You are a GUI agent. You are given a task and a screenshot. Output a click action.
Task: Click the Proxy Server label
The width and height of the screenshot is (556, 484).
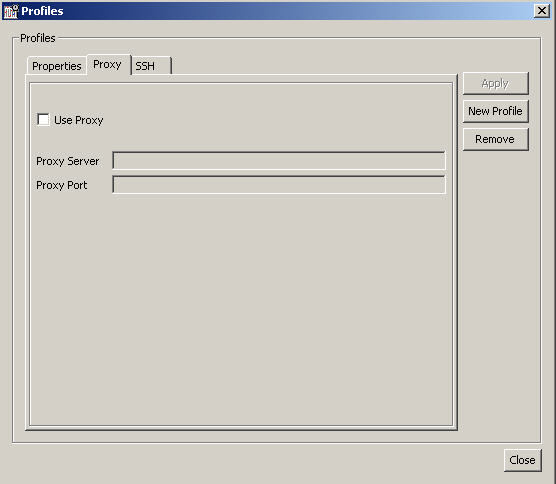tap(67, 161)
